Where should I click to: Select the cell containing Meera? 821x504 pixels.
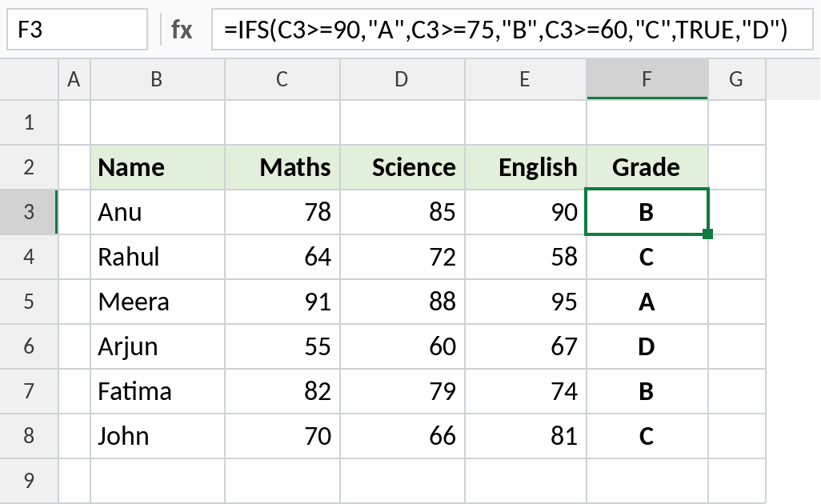coord(157,302)
